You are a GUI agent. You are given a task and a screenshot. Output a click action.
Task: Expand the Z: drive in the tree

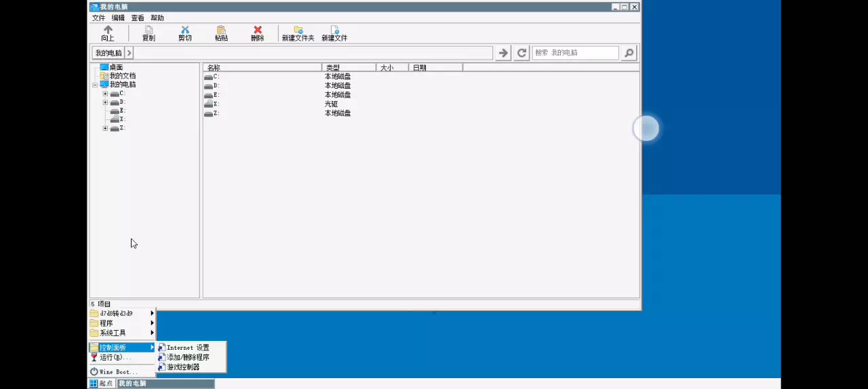point(105,128)
